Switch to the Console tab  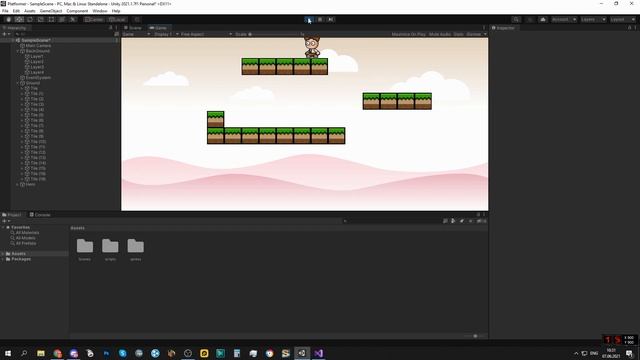40,215
